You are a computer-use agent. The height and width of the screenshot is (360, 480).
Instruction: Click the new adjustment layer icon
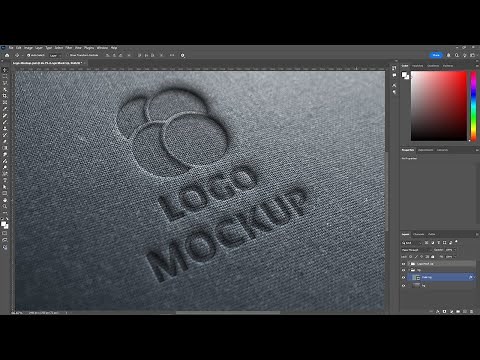pos(452,311)
